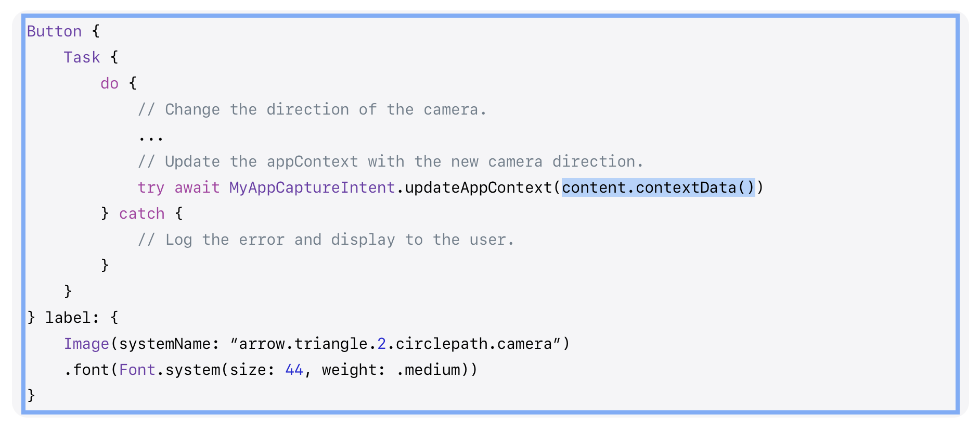Click the final closing brace
Image resolution: width=980 pixels, height=427 pixels.
click(x=31, y=395)
